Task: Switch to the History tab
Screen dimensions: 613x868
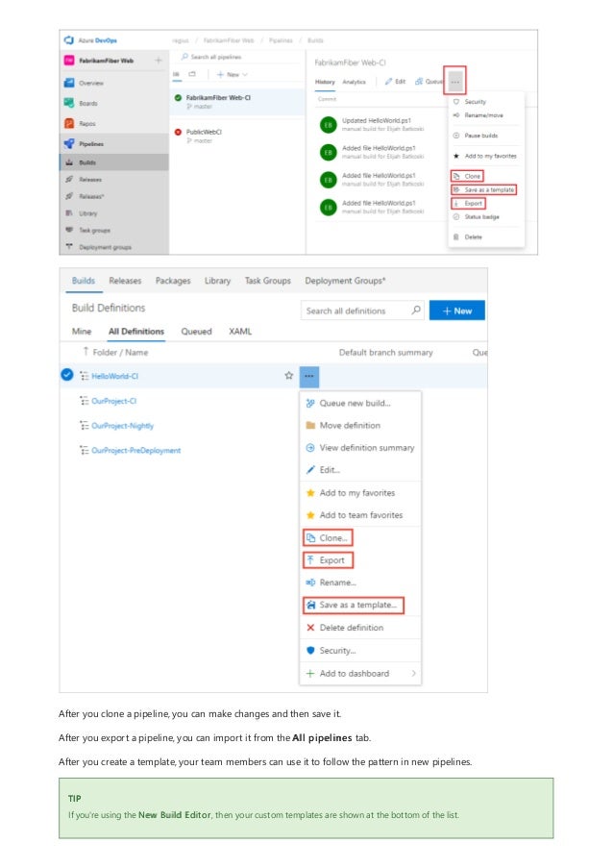Action: 325,82
